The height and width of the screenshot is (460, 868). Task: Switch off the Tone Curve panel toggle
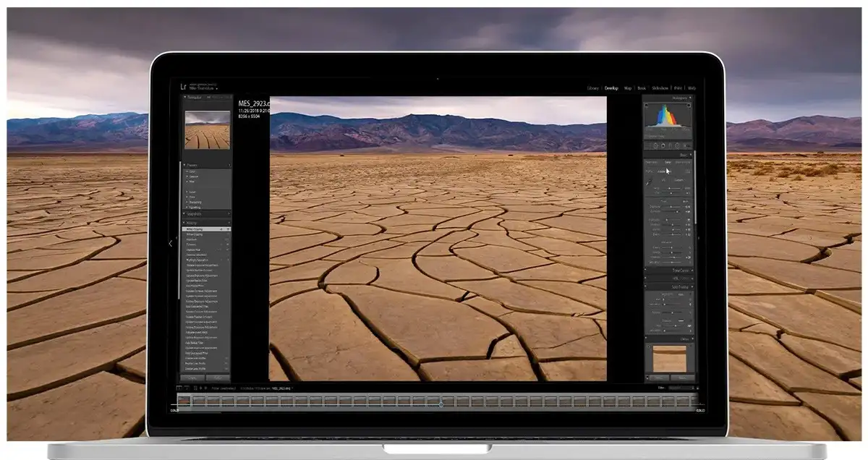(x=645, y=271)
